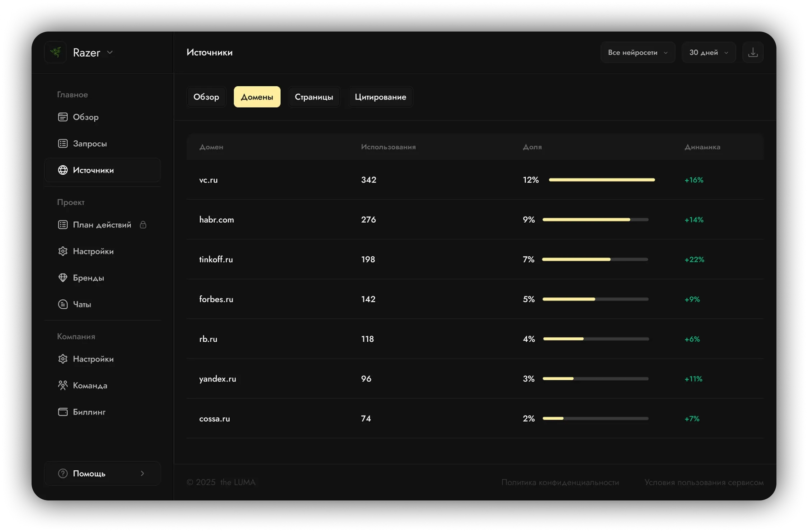Click the company Настройки gear icon
Screen dimensions: 808x532
pos(63,359)
